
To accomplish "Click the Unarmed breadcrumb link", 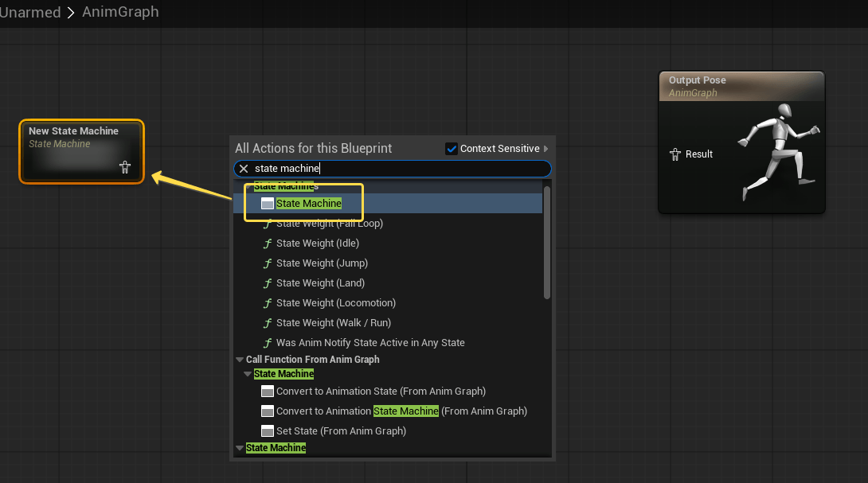I will (30, 12).
